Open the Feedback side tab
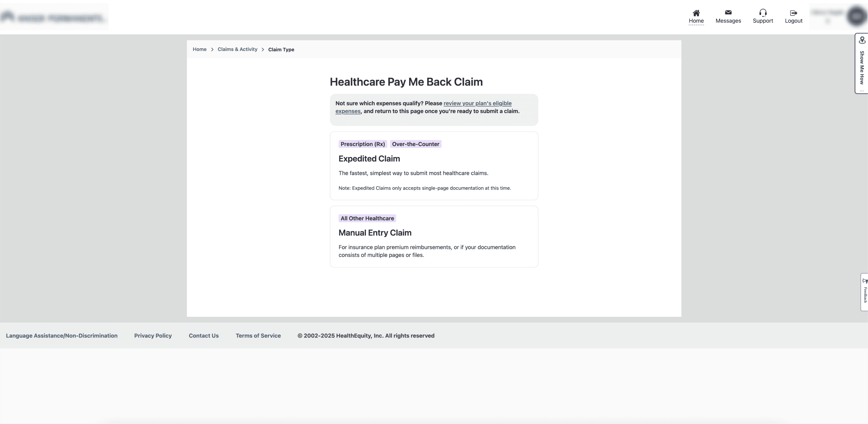Screen dimensions: 868x424 pyautogui.click(x=864, y=292)
